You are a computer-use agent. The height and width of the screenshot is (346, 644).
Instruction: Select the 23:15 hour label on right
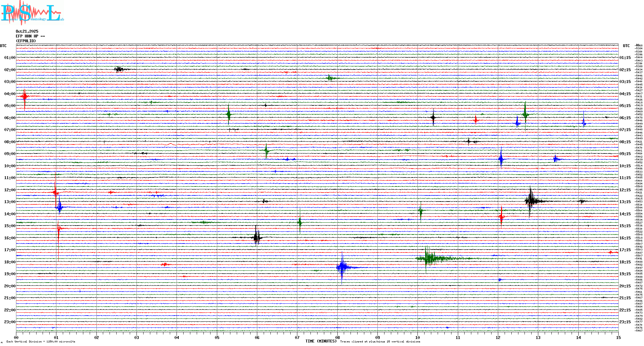click(625, 322)
